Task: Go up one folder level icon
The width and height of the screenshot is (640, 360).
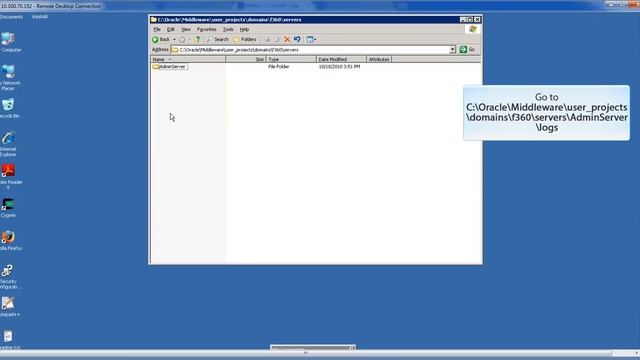Action: tap(198, 40)
